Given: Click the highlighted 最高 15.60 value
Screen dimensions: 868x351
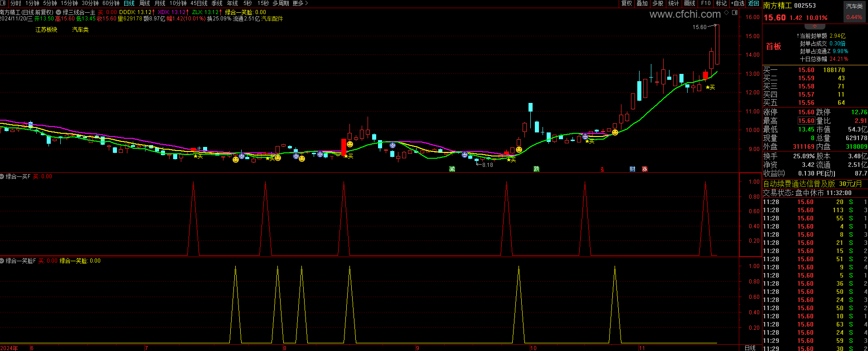Looking at the screenshot, I should point(806,121).
